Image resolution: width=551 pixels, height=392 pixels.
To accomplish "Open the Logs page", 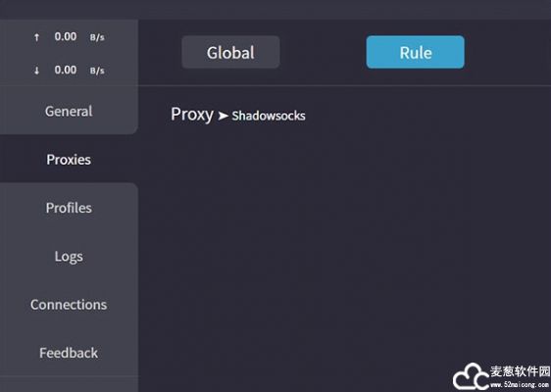I will tap(69, 257).
